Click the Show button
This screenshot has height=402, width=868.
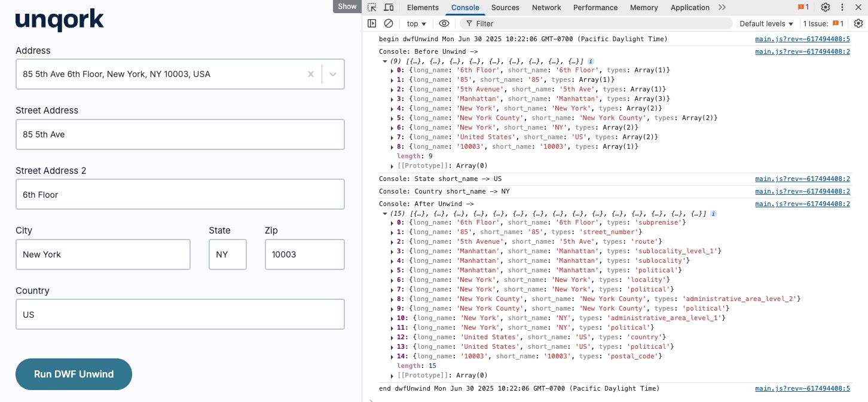(347, 6)
